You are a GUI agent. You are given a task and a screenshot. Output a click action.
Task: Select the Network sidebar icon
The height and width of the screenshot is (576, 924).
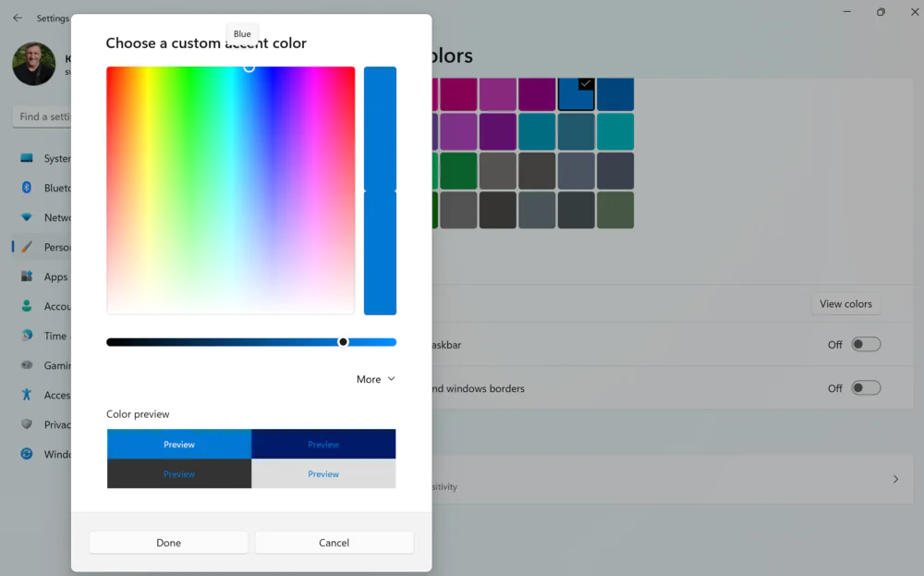coord(27,217)
